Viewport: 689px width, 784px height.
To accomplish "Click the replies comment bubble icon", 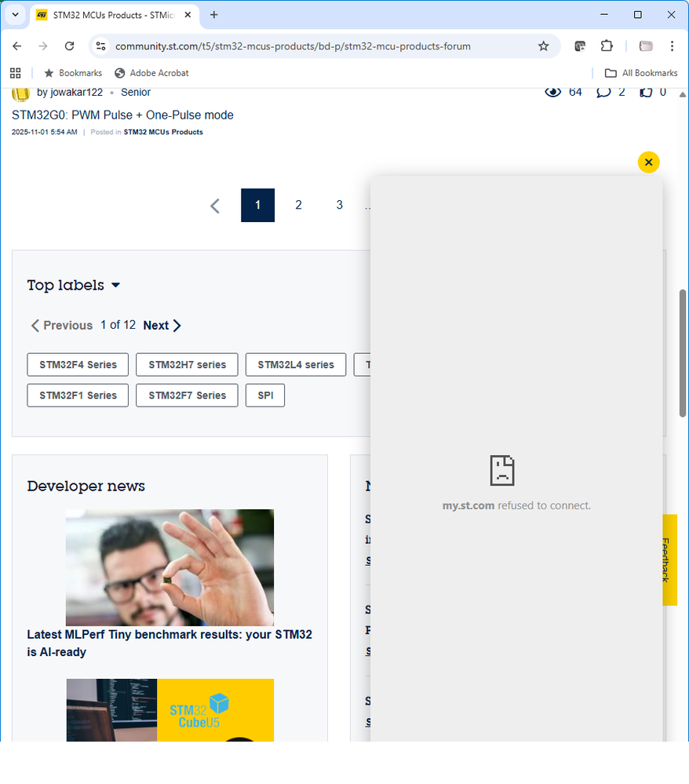I will (603, 92).
